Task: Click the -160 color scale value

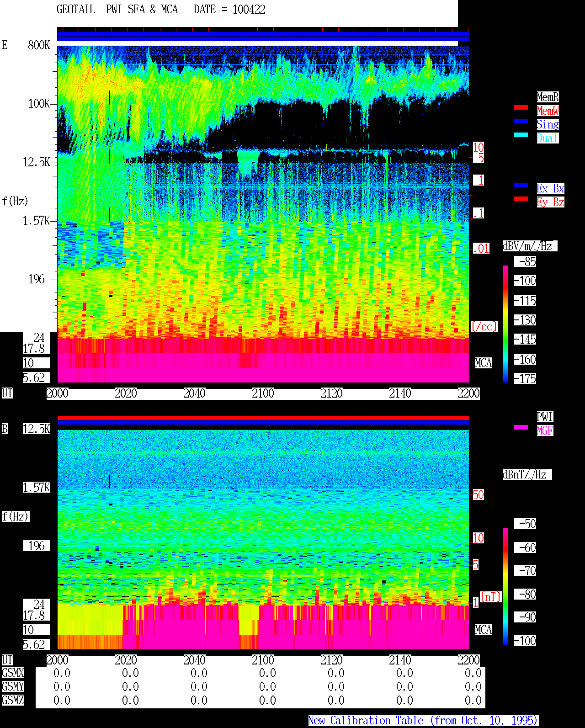Action: tap(525, 360)
